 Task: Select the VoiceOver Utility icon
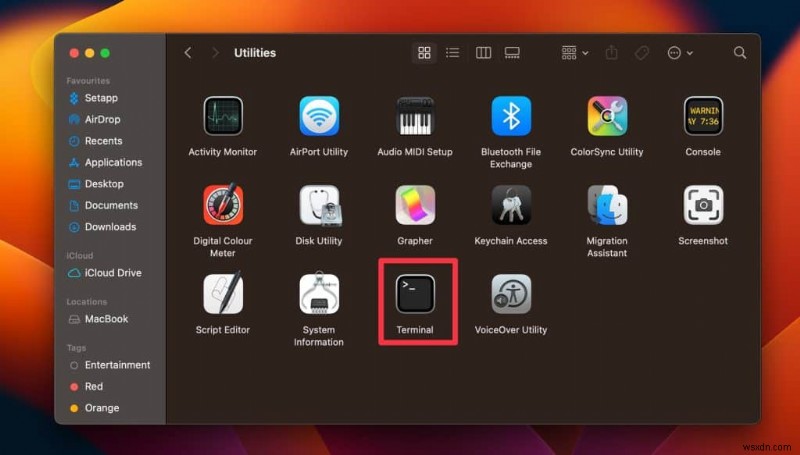click(x=511, y=294)
